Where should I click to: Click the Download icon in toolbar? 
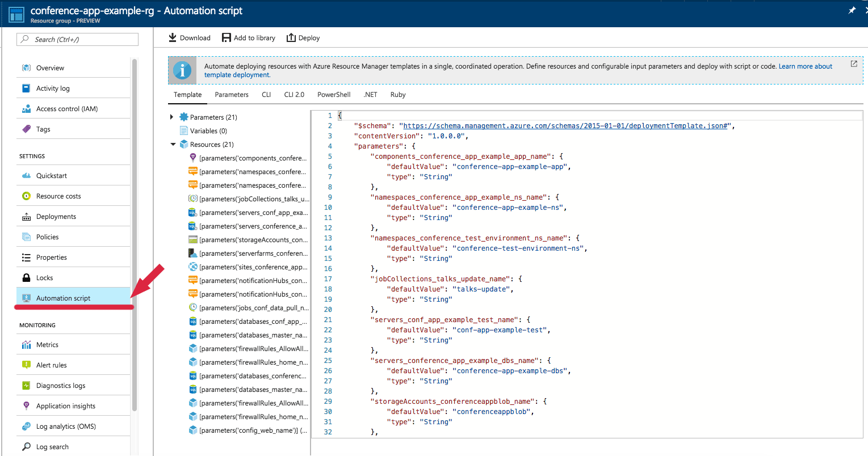click(173, 38)
